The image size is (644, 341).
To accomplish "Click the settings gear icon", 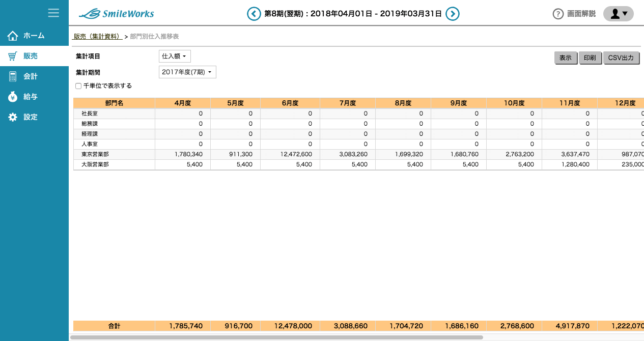I will click(13, 117).
